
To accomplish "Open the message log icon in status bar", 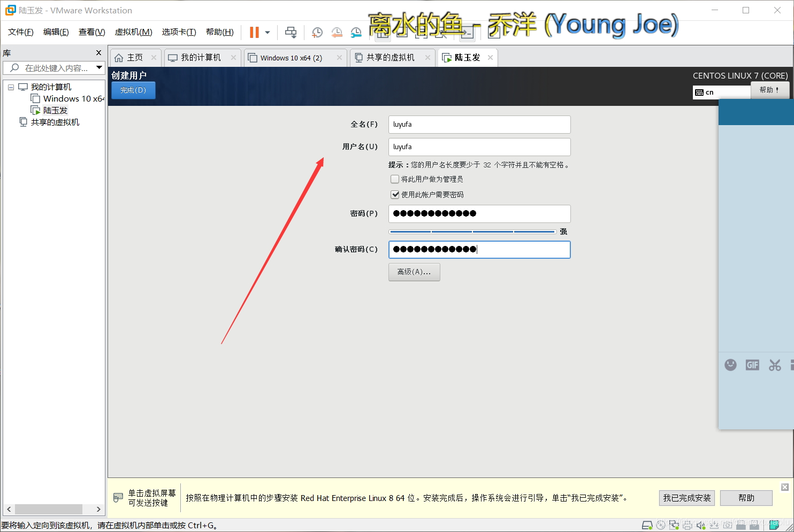I will point(774,525).
